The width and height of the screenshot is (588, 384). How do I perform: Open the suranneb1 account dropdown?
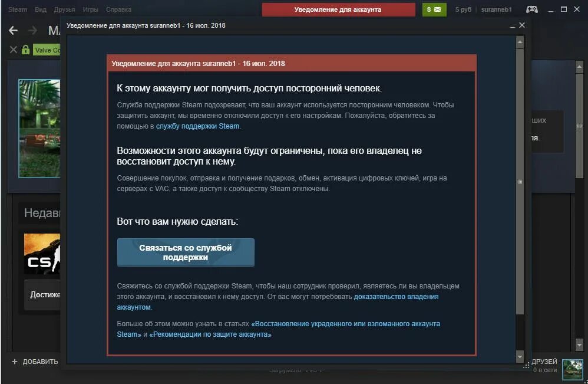tap(496, 10)
